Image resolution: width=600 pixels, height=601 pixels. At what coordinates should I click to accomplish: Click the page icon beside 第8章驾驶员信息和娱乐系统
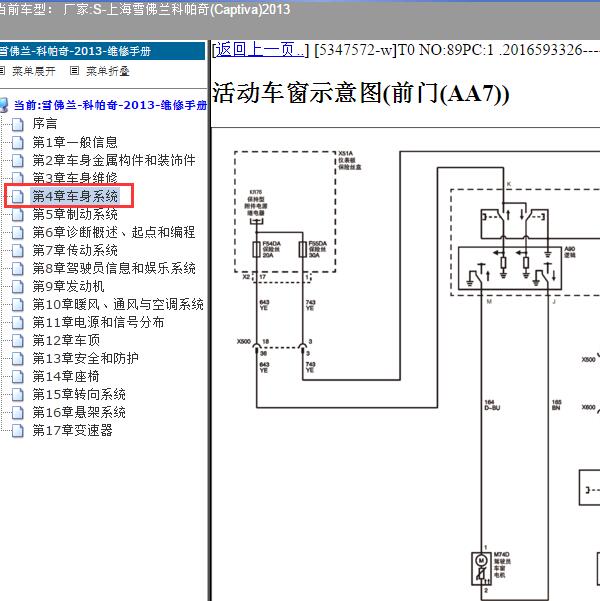point(17,268)
